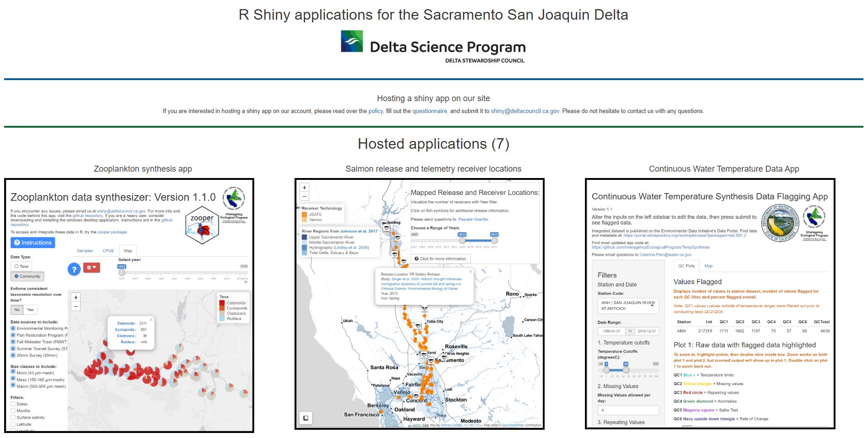868x438 pixels.
Task: Zoom in on the salmon receiver map
Action: click(x=305, y=188)
